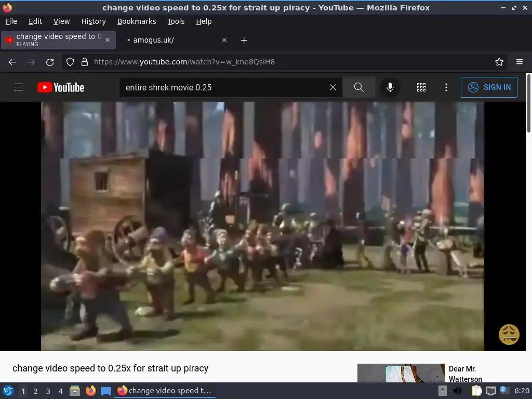Image resolution: width=532 pixels, height=399 pixels.
Task: Open the YouTube apps grid
Action: tap(421, 87)
